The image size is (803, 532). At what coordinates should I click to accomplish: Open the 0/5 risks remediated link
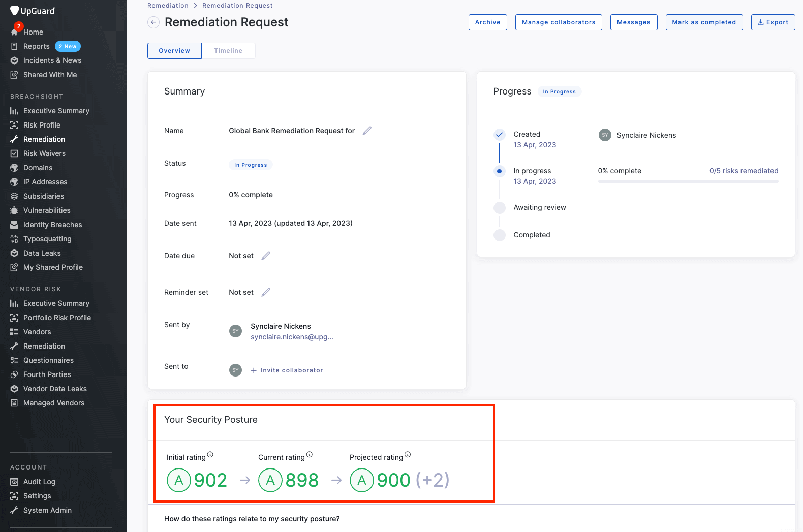coord(744,171)
